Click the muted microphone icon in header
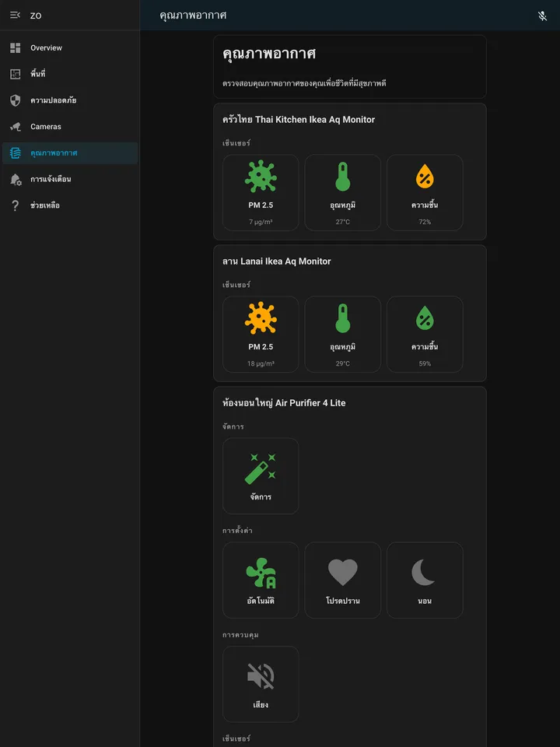This screenshot has width=560, height=747. point(542,16)
